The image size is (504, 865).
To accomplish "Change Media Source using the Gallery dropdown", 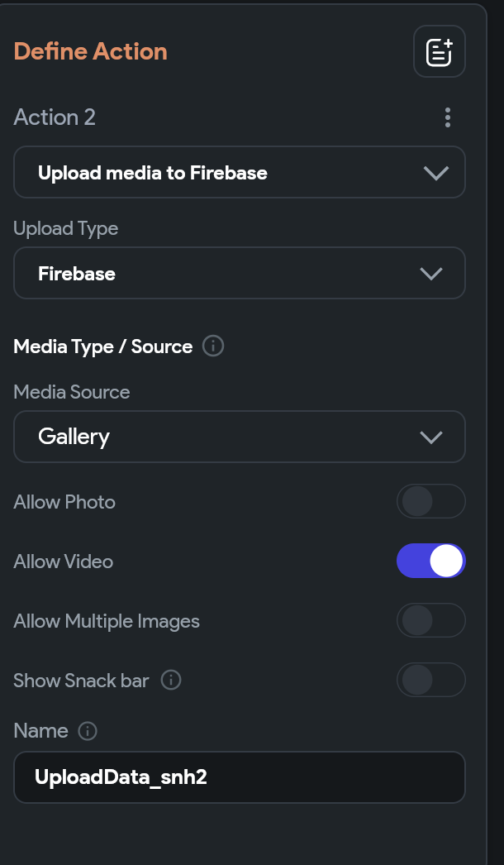I will 240,437.
